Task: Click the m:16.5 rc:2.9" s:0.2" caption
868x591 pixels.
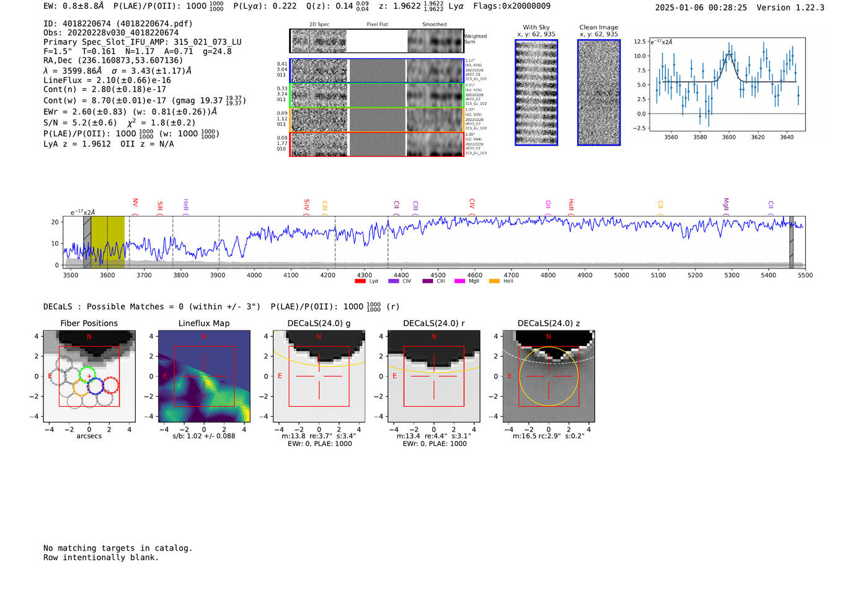Action: (549, 436)
